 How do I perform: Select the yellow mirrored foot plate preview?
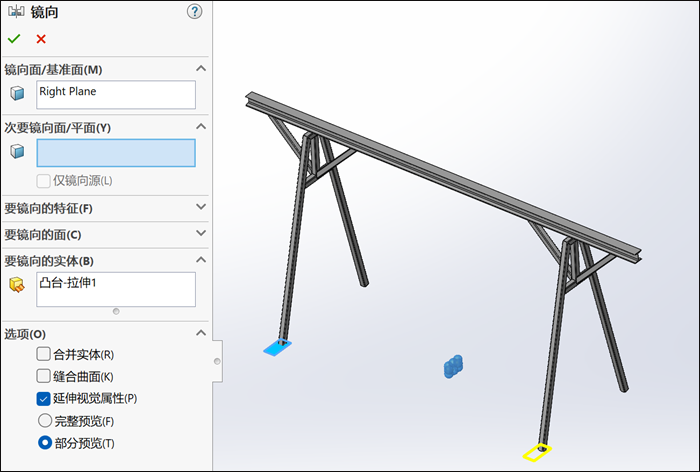coord(537,452)
